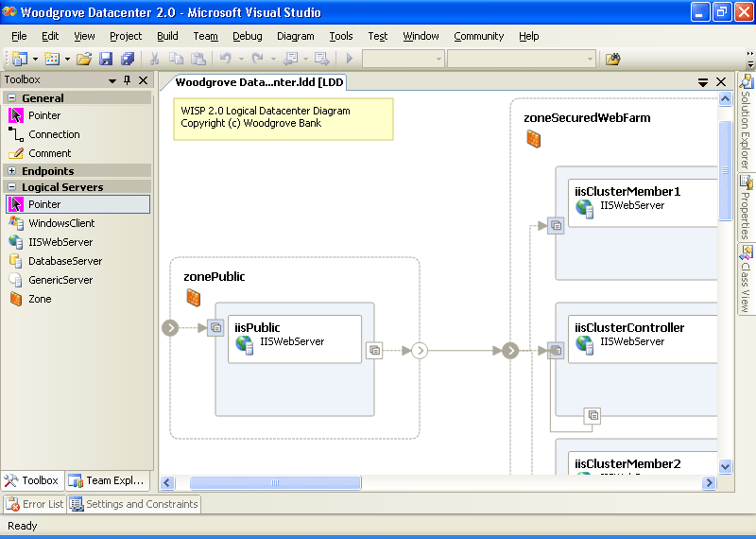Collapse the General toolbox section
The image size is (756, 539).
coord(12,97)
